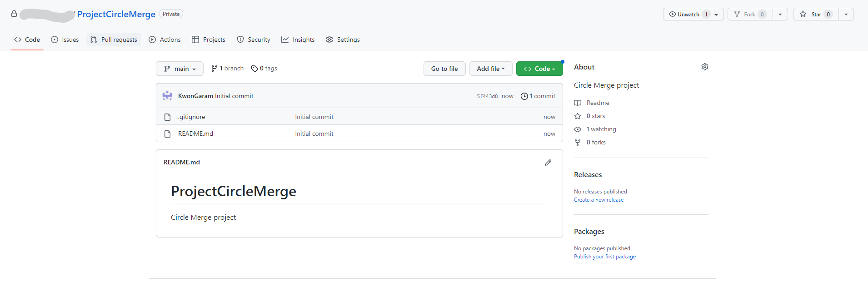Click the ProjectCircleMerge repository name link
Viewport: 868px width, 287px height.
116,14
